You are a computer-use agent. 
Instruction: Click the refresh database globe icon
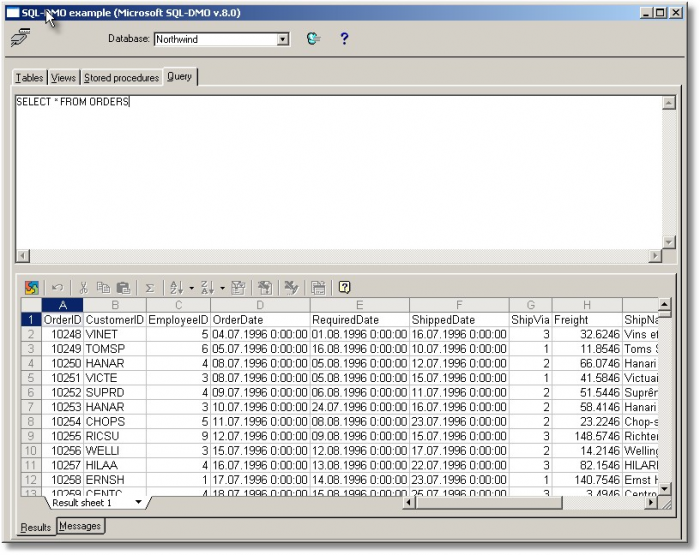[x=313, y=39]
